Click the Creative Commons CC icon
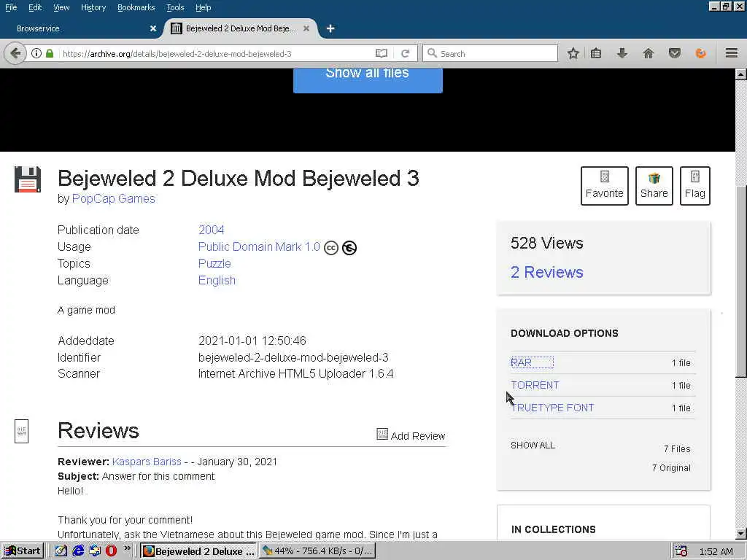 331,248
